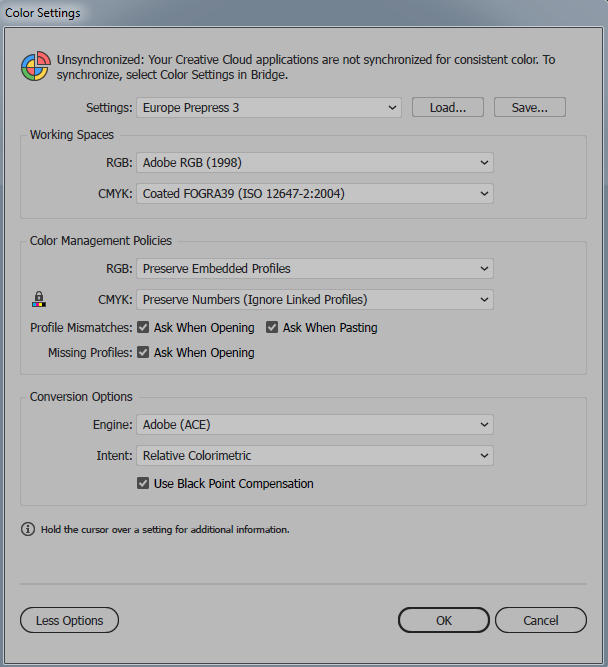Toggle Ask When Opening for Profile Mismatches
Screen dimensions: 608x667
pyautogui.click(x=144, y=327)
